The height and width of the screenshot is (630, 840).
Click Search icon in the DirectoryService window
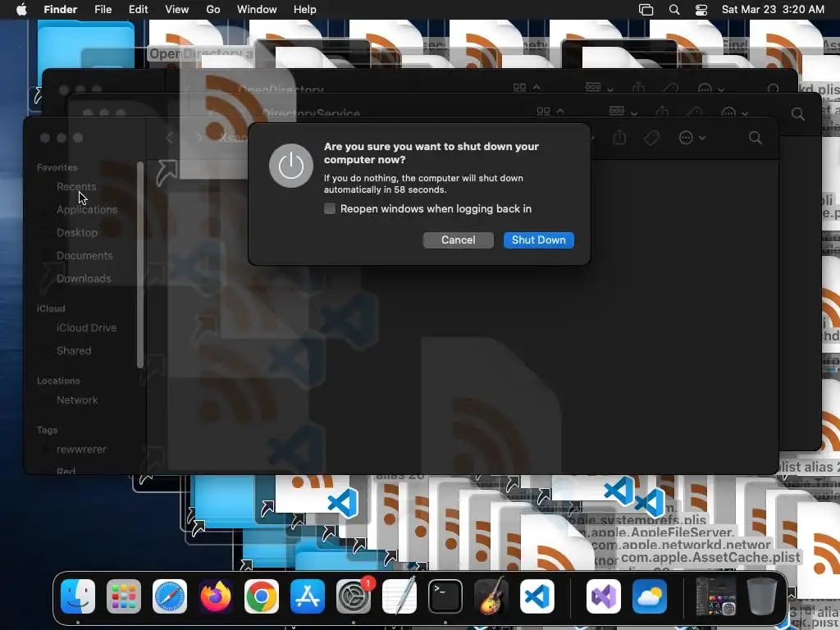[x=797, y=113]
